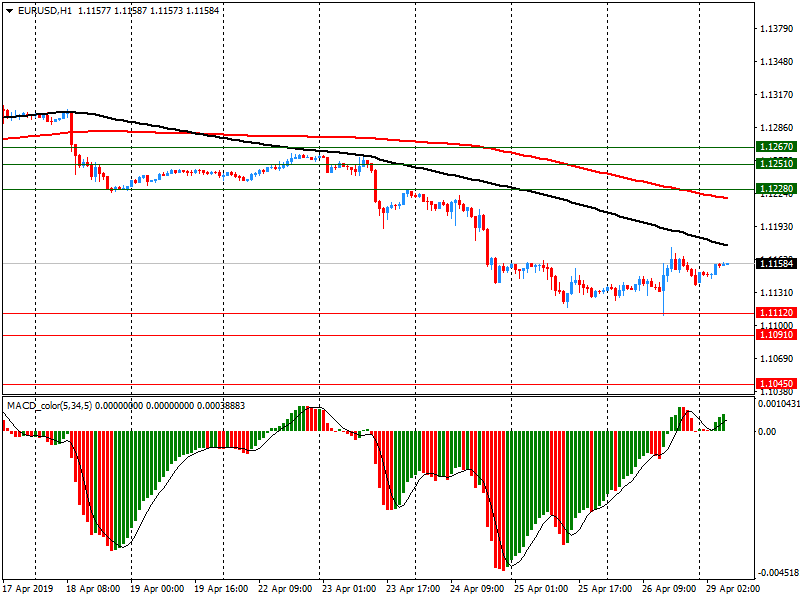Select the 1.12510 green price label
The image size is (800, 600).
776,163
